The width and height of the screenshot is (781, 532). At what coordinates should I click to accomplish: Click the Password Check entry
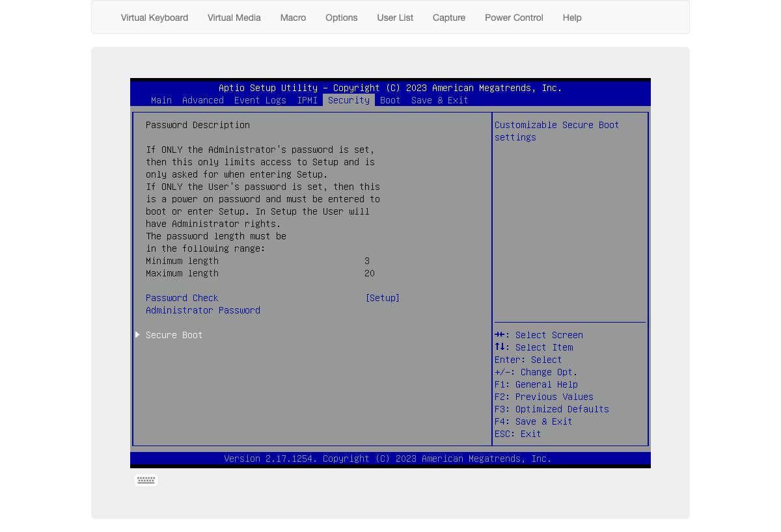(182, 298)
